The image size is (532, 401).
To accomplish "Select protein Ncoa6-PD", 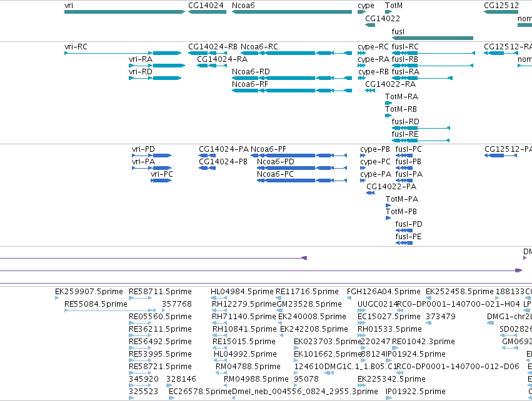I will pos(302,168).
